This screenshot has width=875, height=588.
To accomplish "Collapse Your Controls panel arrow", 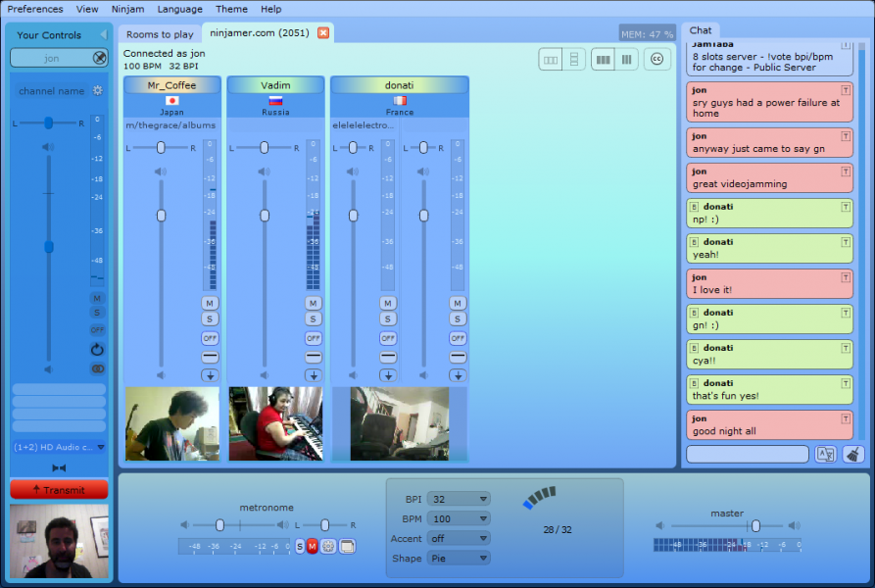I will point(103,34).
